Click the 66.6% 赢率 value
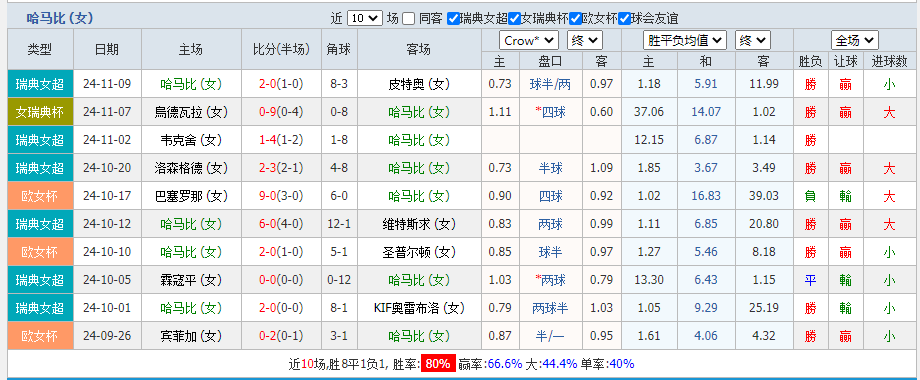Screen dimensions: 920x380 [505, 364]
